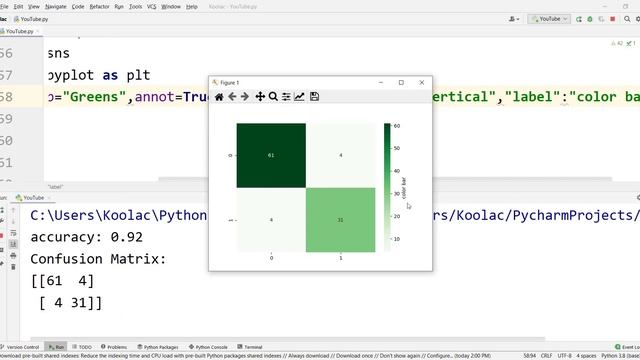Open the configure subplots dialog

pyautogui.click(x=286, y=97)
